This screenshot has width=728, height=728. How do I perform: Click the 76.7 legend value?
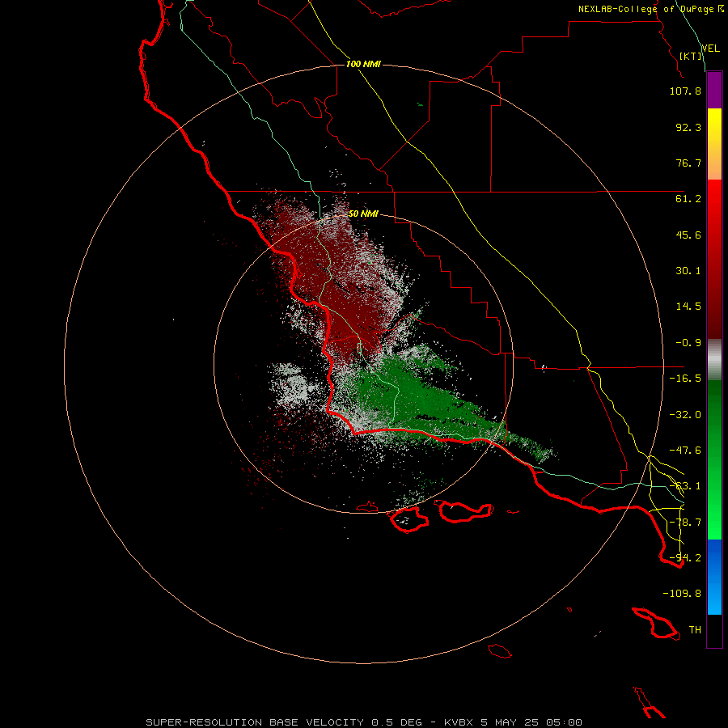tap(688, 163)
